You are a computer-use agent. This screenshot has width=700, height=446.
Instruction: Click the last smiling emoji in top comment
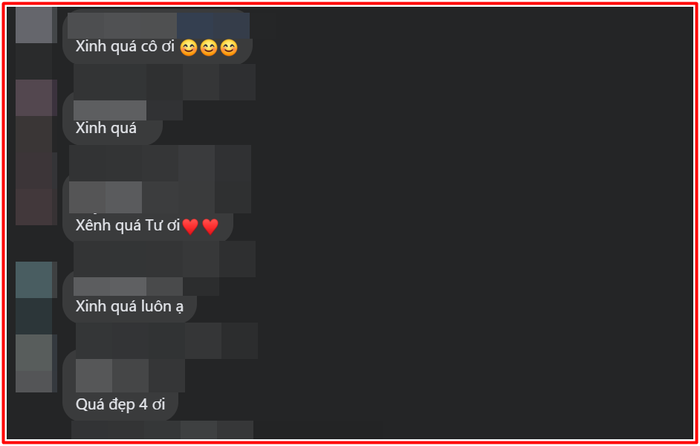pos(229,48)
